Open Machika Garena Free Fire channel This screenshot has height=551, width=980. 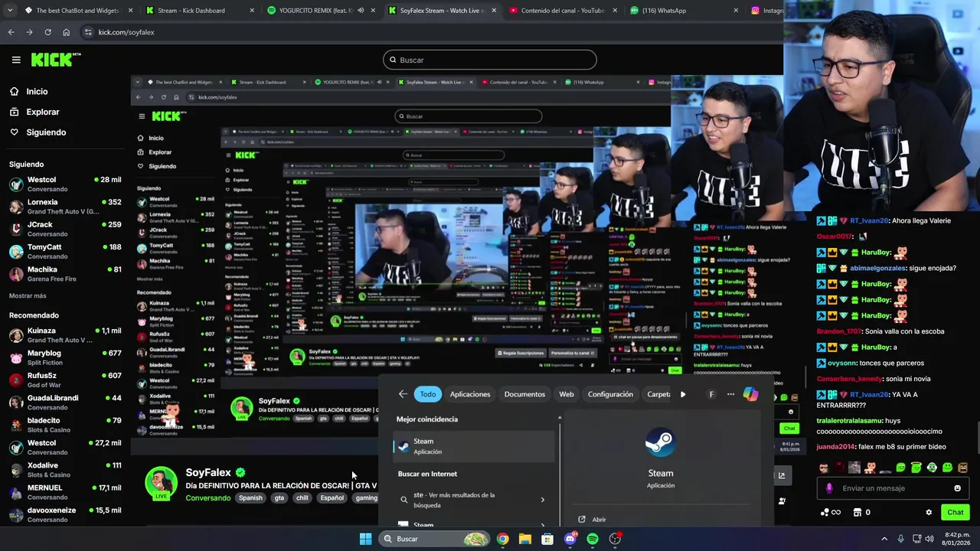65,274
